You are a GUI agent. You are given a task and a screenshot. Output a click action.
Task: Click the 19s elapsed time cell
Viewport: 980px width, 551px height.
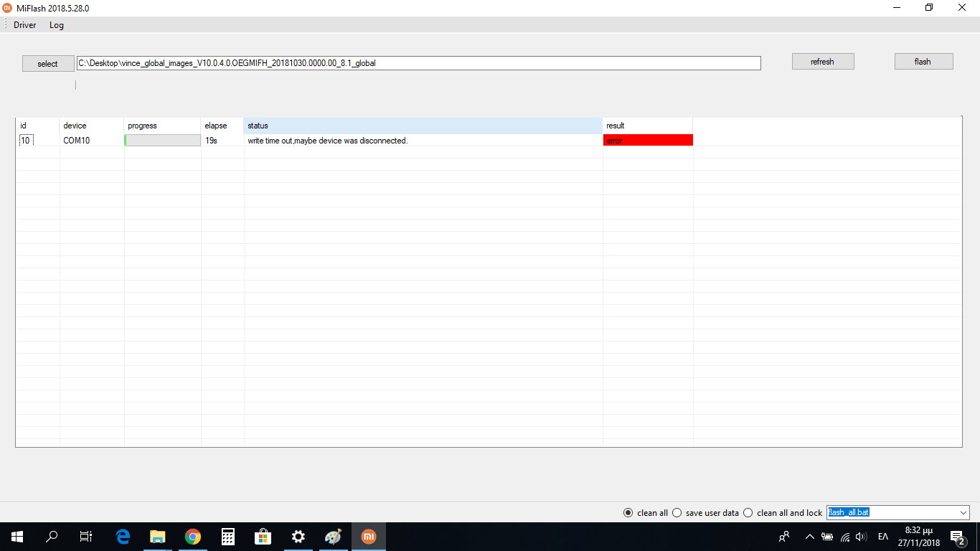tap(222, 141)
